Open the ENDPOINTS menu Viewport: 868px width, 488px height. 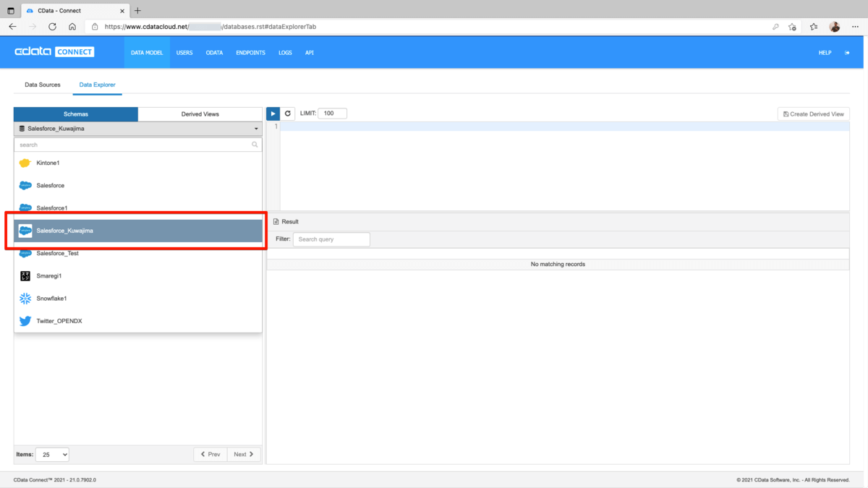pos(250,53)
